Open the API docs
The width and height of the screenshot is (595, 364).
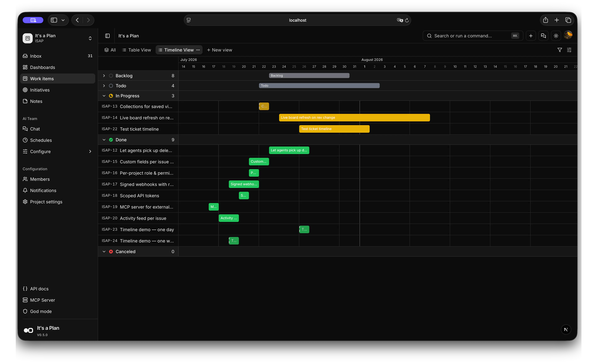point(58,289)
